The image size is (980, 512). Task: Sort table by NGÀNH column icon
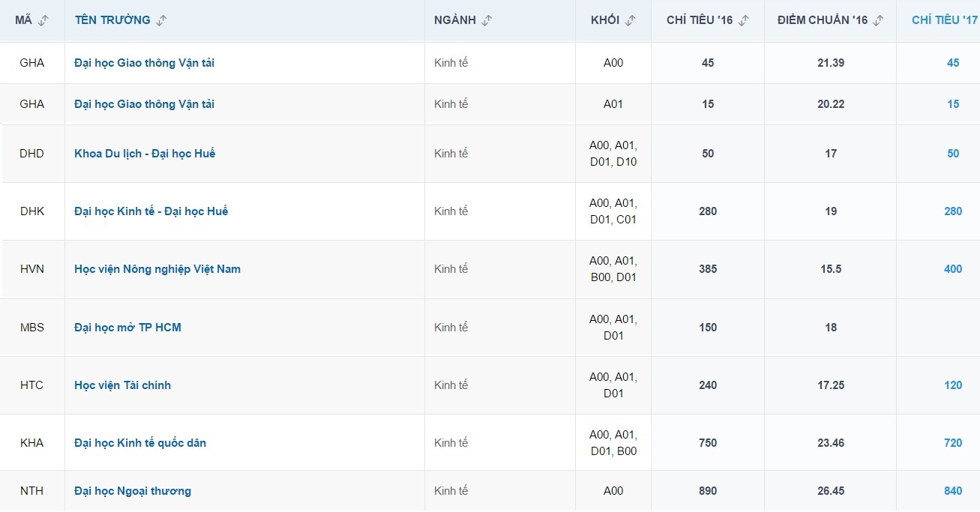pos(487,21)
